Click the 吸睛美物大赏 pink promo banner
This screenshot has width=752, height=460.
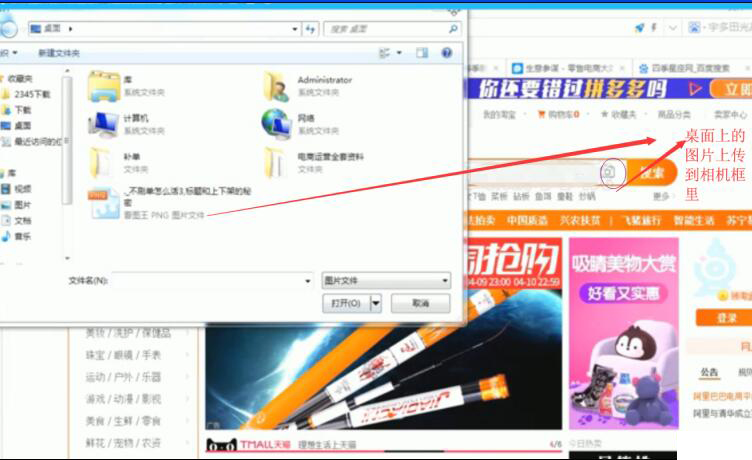pos(624,333)
